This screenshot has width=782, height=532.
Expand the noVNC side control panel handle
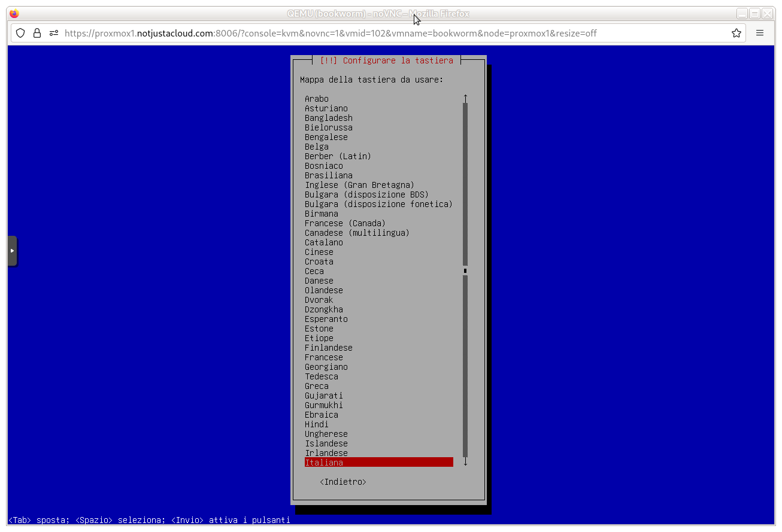[12, 251]
